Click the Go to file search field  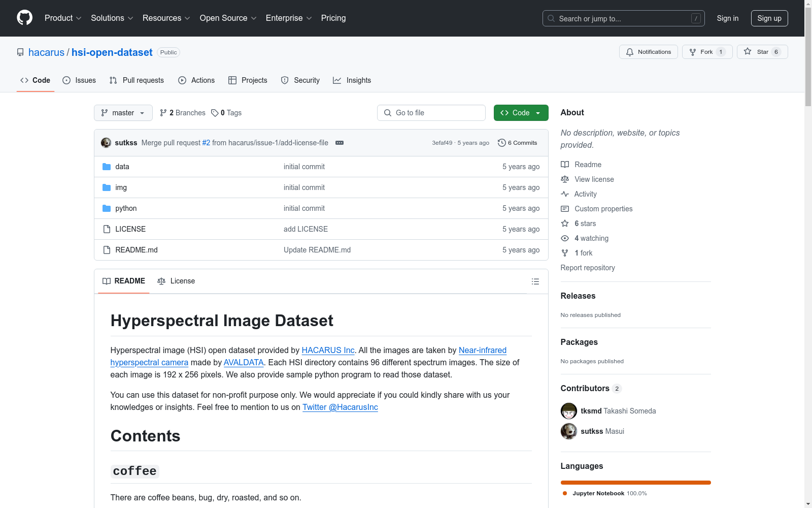431,112
